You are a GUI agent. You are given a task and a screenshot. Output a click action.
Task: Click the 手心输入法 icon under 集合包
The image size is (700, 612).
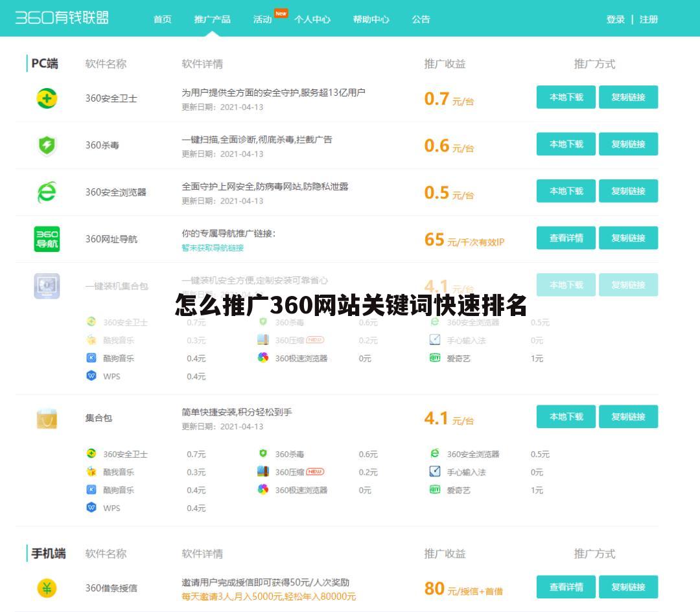(x=435, y=471)
